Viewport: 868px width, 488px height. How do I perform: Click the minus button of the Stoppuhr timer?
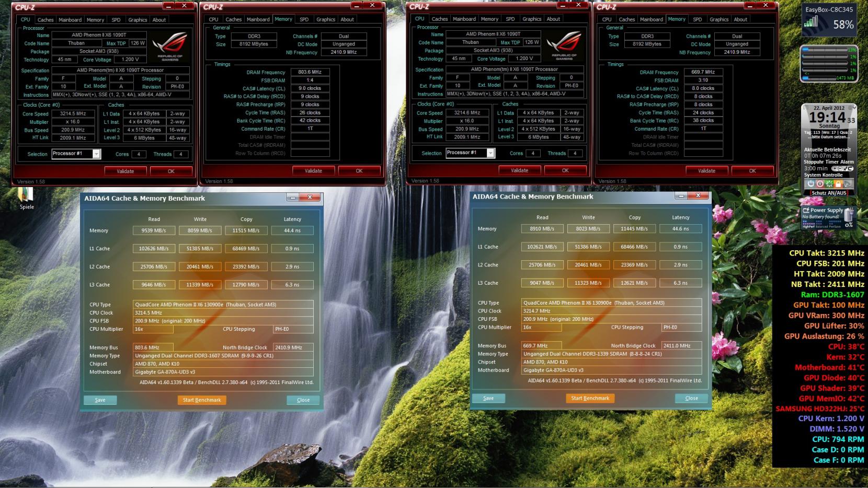pyautogui.click(x=840, y=169)
